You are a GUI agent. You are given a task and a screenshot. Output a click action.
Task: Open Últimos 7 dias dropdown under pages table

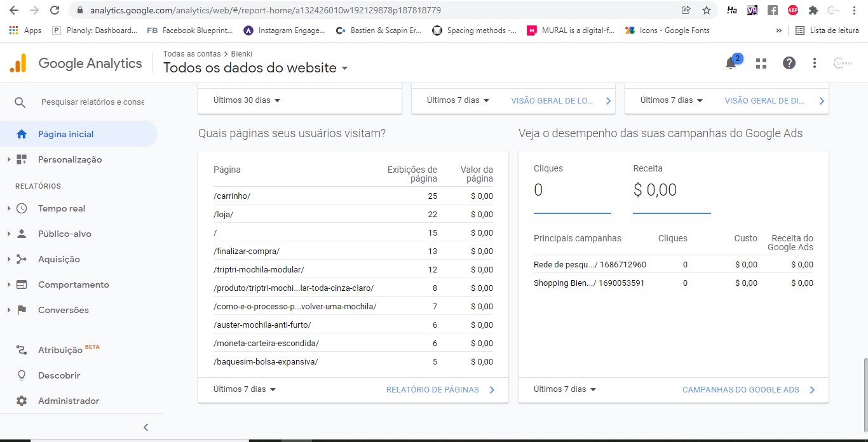click(x=245, y=389)
